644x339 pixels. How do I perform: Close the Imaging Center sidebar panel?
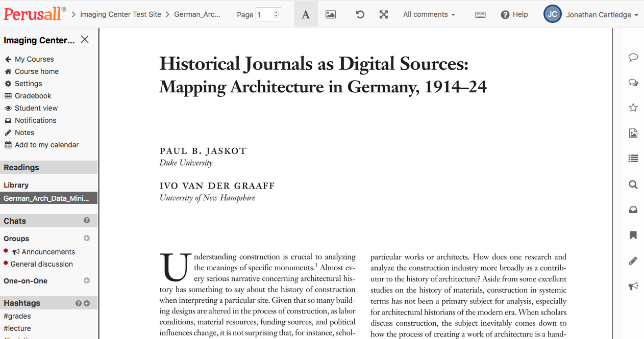pos(85,40)
